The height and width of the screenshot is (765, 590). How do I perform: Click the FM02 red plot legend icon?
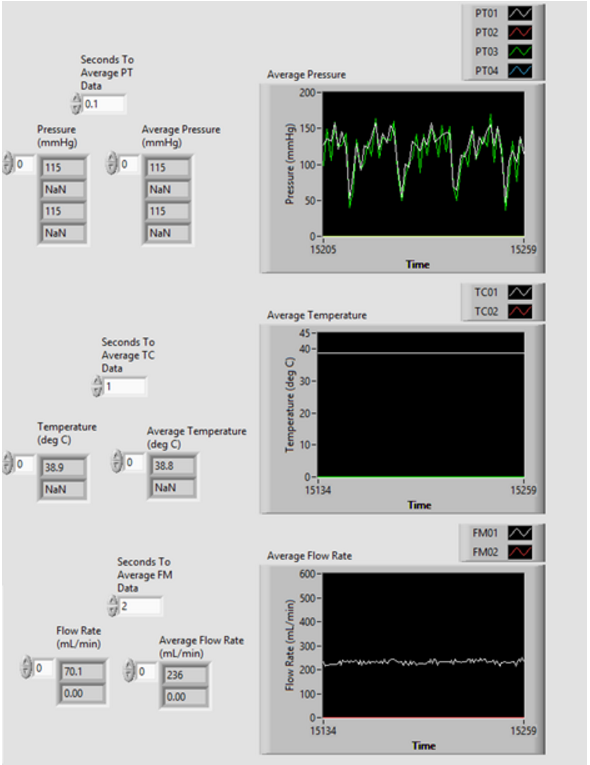tap(520, 552)
